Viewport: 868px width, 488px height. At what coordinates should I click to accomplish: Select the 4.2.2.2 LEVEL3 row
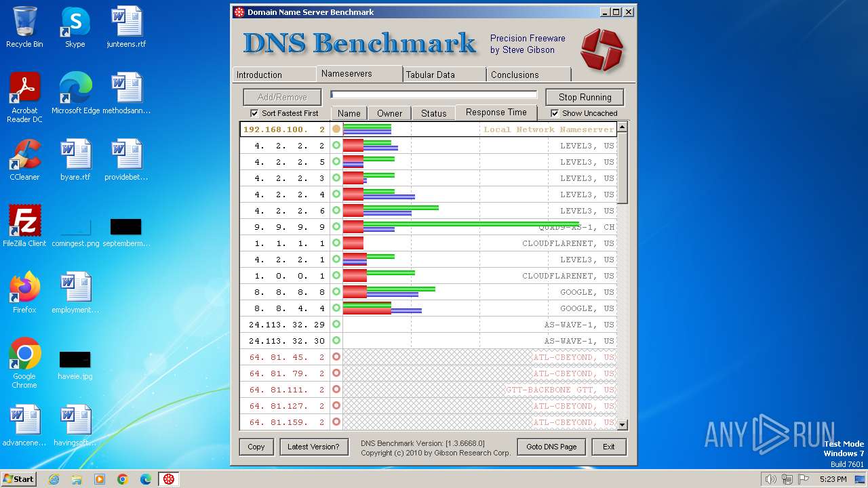pyautogui.click(x=428, y=146)
